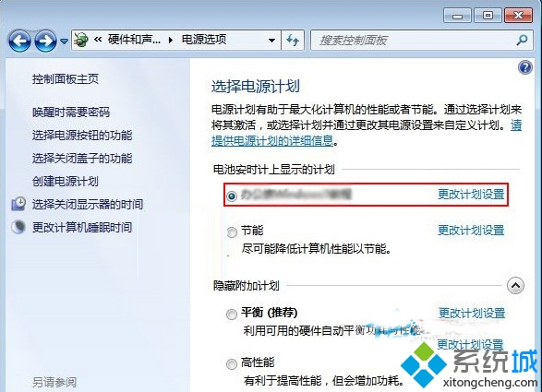Click the search magnifier icon
Screen dimensions: 542x392
click(x=522, y=40)
